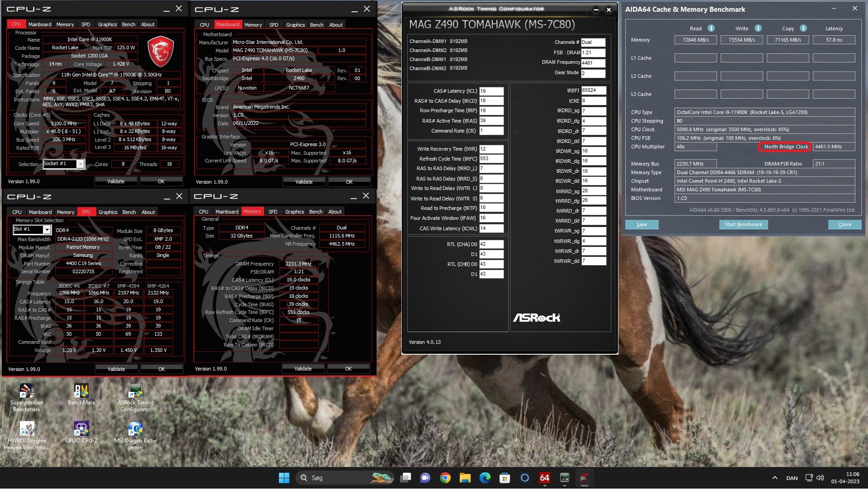868x494 pixels.
Task: Open File Explorer from the taskbar
Action: pos(465,478)
